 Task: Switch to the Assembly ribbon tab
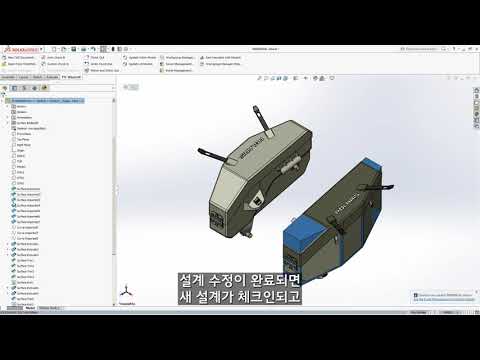(8, 77)
